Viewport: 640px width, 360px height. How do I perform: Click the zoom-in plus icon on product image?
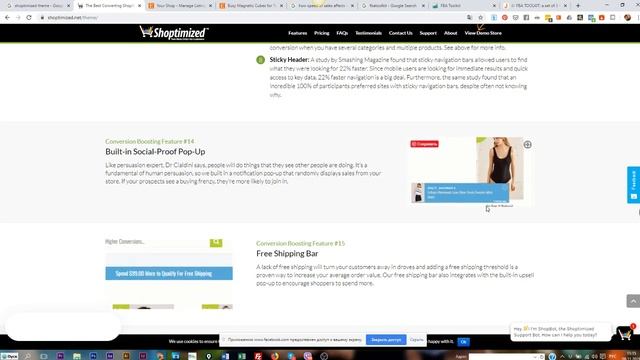pyautogui.click(x=527, y=144)
